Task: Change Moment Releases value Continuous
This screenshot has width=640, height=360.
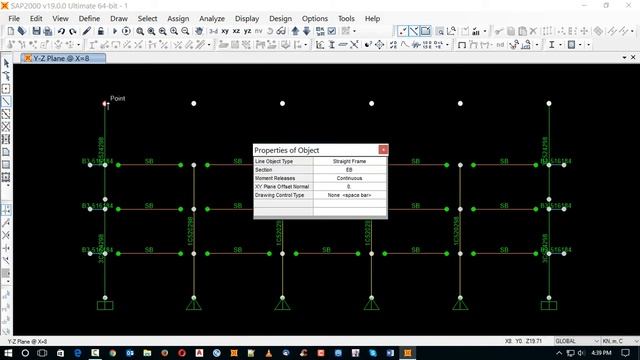Action: point(349,178)
